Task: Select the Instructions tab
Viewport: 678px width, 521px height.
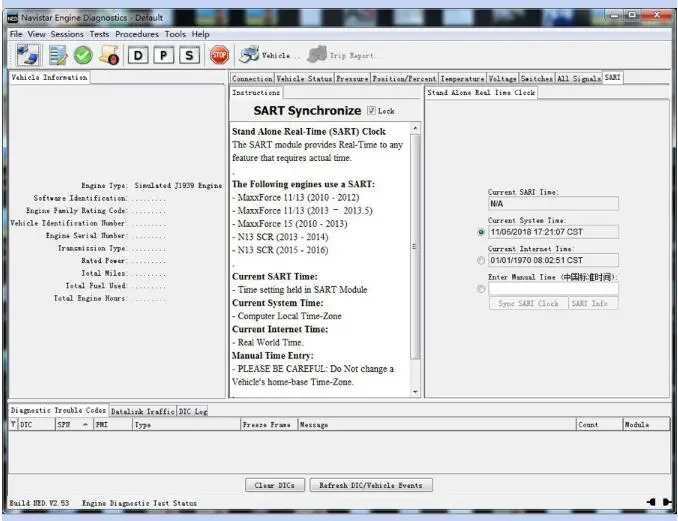Action: point(256,93)
